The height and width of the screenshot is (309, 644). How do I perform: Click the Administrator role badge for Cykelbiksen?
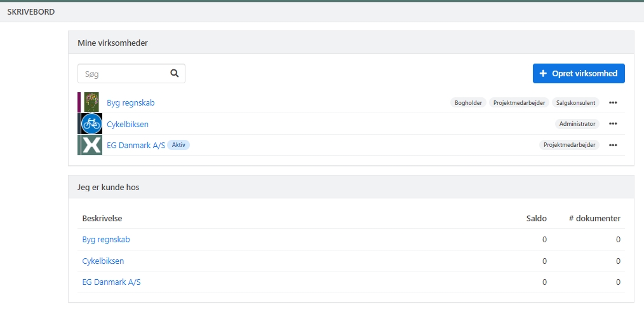click(577, 124)
